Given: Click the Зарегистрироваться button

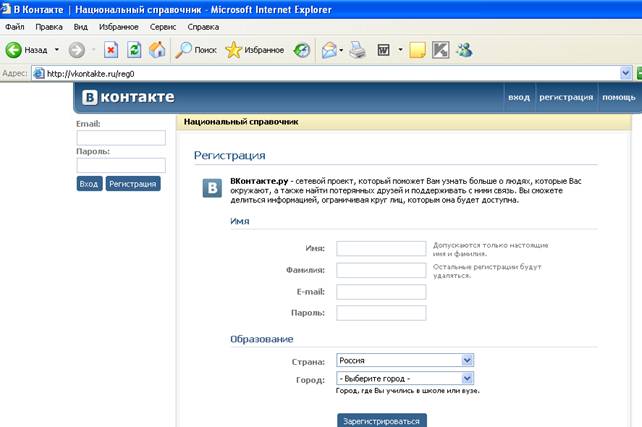Looking at the screenshot, I should 382,420.
